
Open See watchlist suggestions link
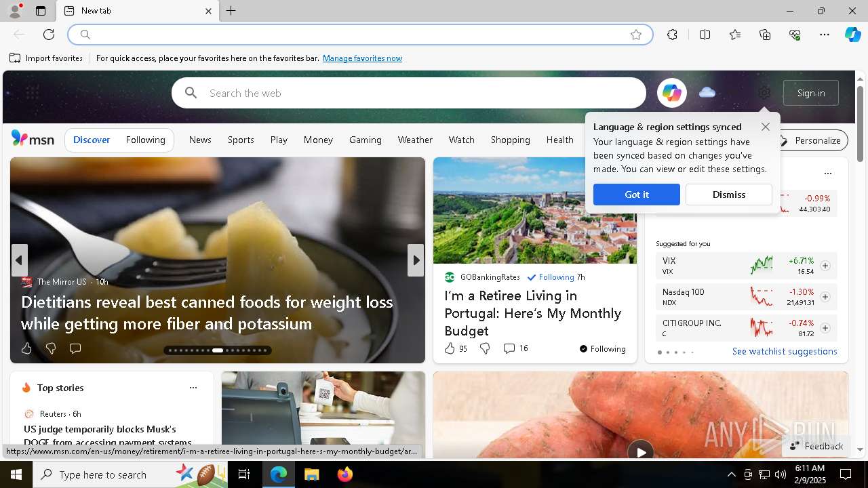(x=785, y=351)
